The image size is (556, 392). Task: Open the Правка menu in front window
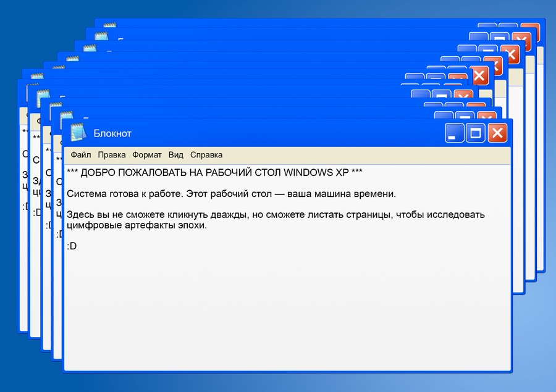click(x=112, y=155)
